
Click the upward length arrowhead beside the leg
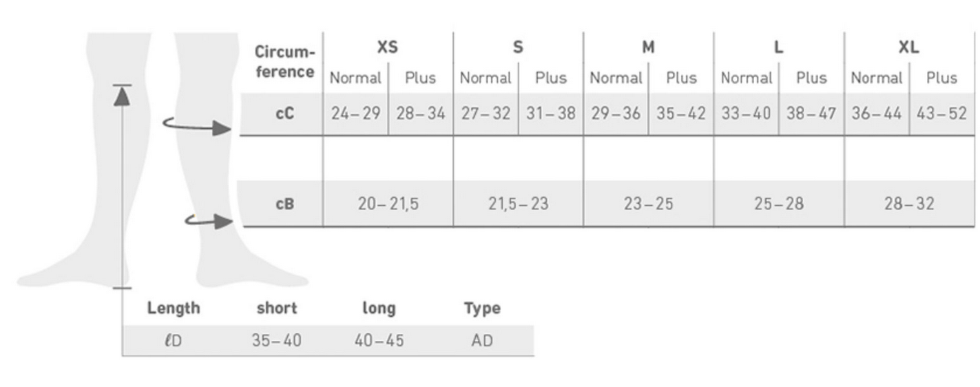pyautogui.click(x=122, y=96)
